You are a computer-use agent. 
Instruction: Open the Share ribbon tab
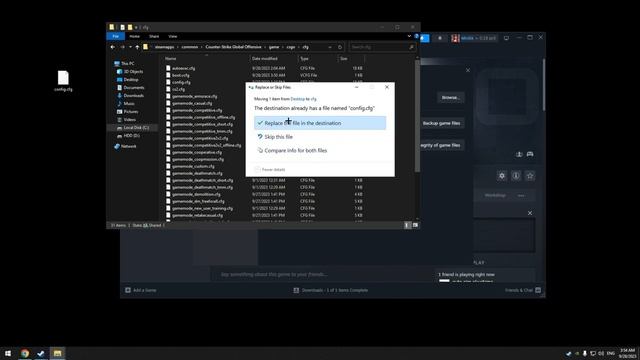pos(154,36)
